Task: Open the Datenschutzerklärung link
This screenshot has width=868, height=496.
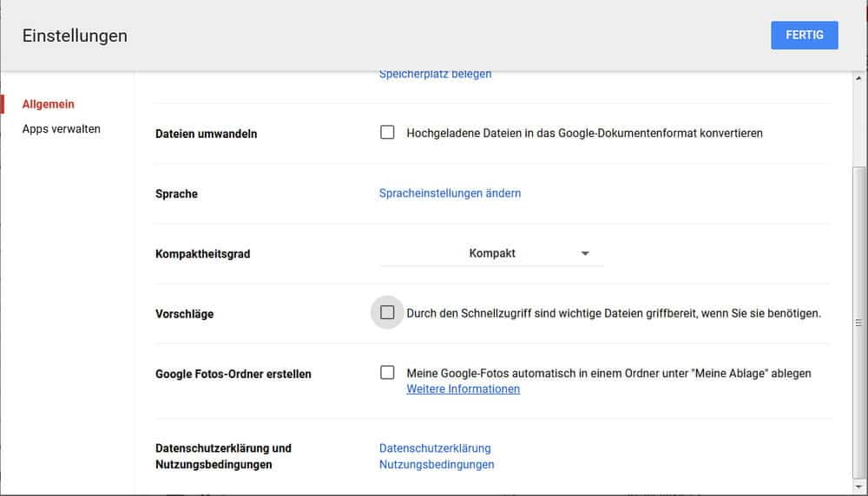Action: 435,448
